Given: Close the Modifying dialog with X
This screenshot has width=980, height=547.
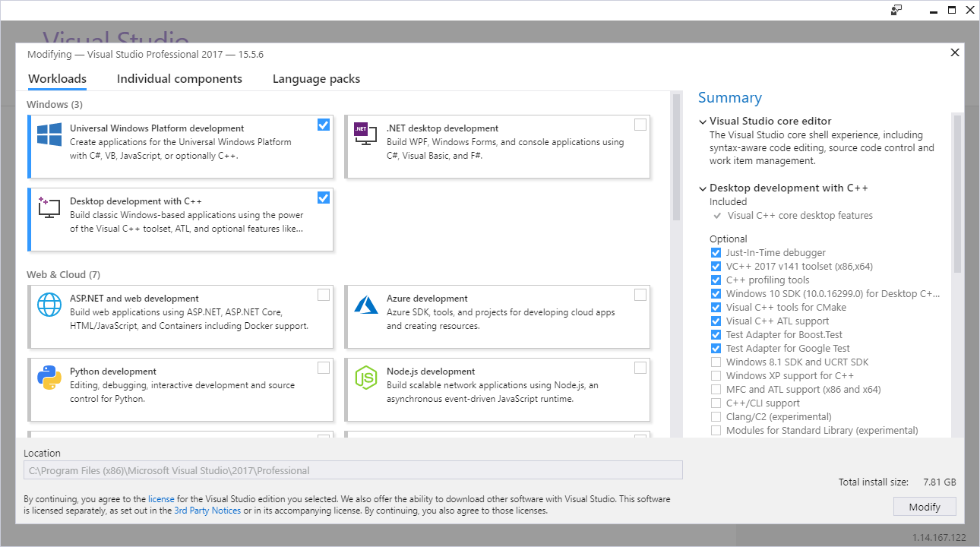Looking at the screenshot, I should point(955,52).
